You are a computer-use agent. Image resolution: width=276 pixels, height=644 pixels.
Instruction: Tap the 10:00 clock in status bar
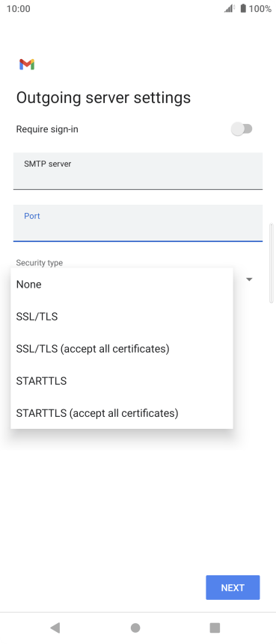(x=19, y=9)
